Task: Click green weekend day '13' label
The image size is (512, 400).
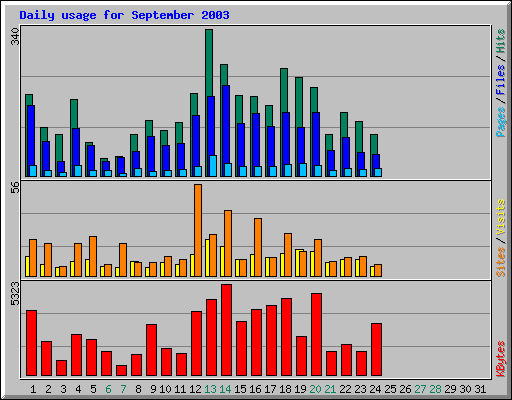Action: coord(210,389)
